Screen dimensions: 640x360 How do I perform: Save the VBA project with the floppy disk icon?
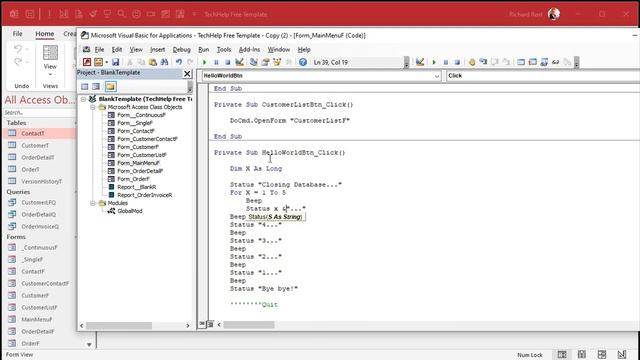(x=116, y=62)
